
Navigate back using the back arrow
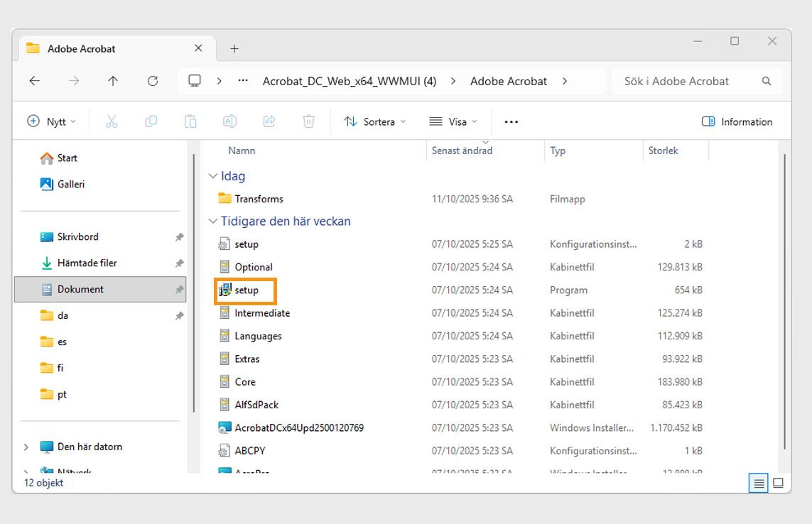[x=34, y=81]
